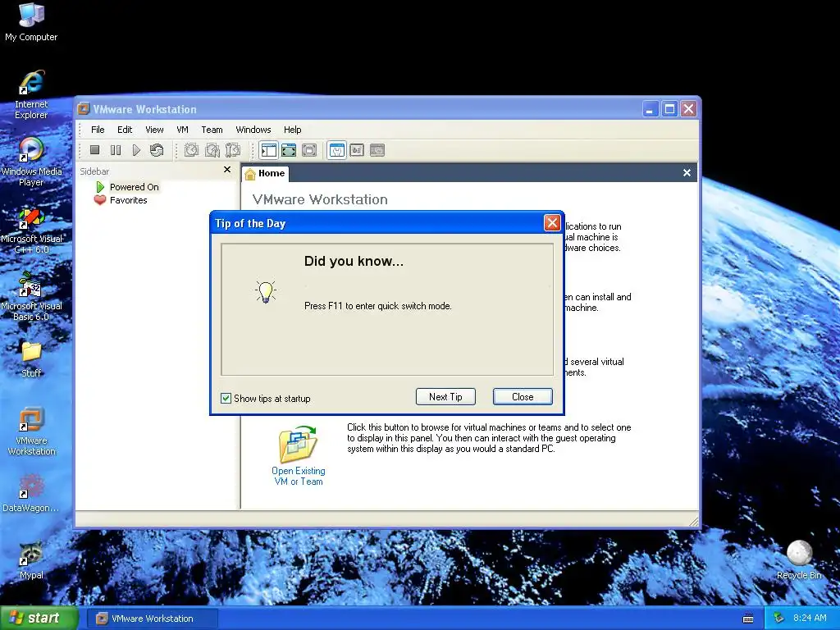
Task: Open the File menu
Action: tap(98, 130)
